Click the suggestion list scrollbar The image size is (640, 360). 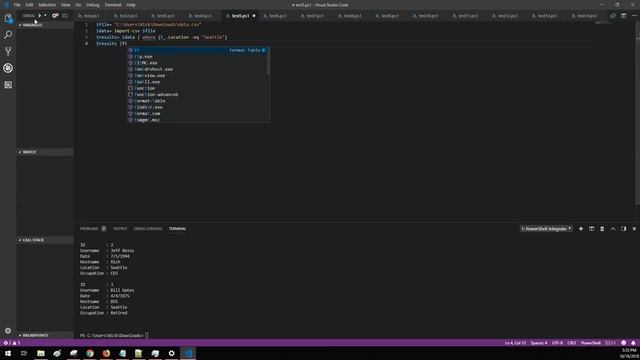268,61
